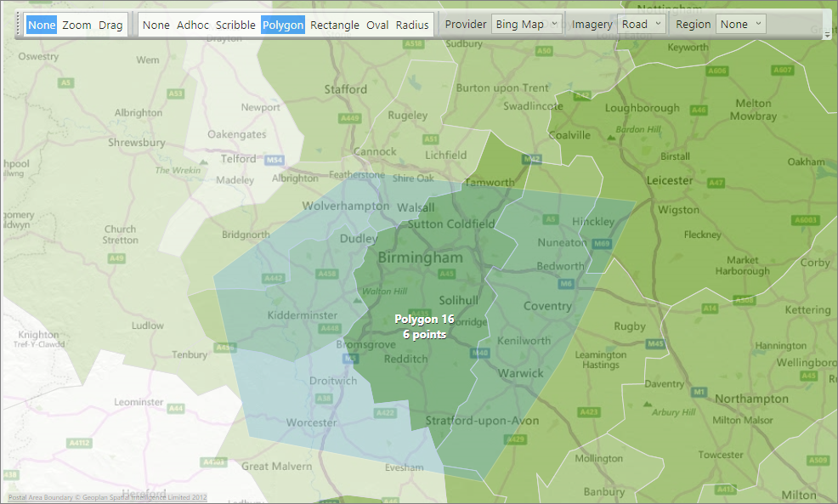
Task: Click the M54 motorway shield
Action: (275, 160)
